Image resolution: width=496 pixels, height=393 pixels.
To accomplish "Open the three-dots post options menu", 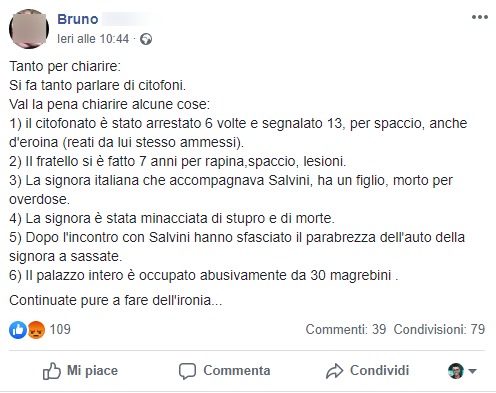I will [x=480, y=17].
